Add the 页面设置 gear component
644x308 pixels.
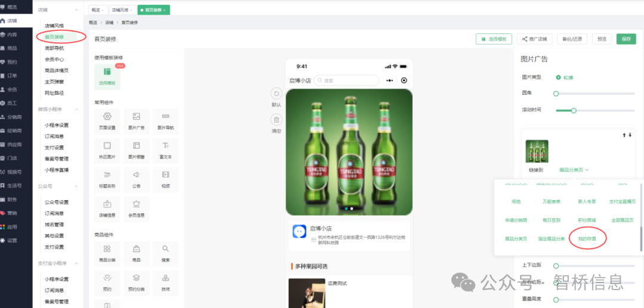pos(107,121)
